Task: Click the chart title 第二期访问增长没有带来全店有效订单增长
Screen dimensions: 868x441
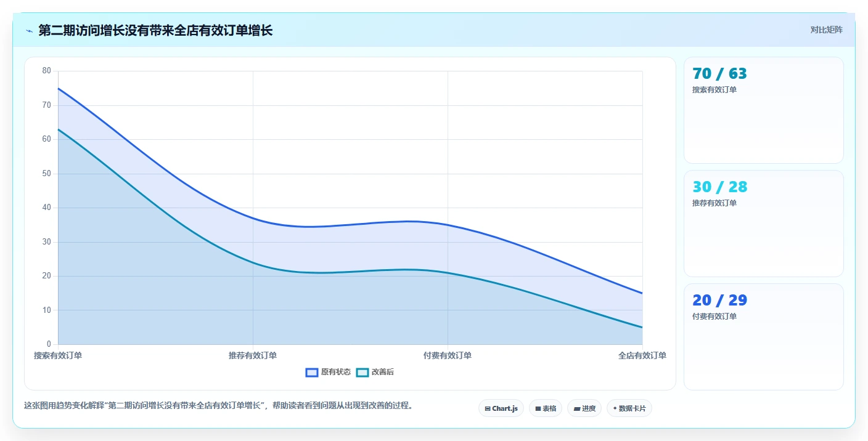Action: pyautogui.click(x=155, y=30)
